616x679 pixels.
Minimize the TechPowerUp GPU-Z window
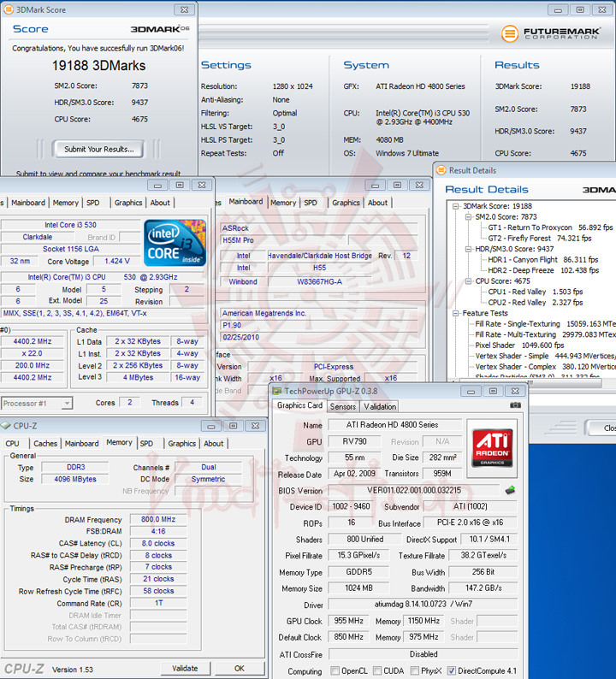471,392
